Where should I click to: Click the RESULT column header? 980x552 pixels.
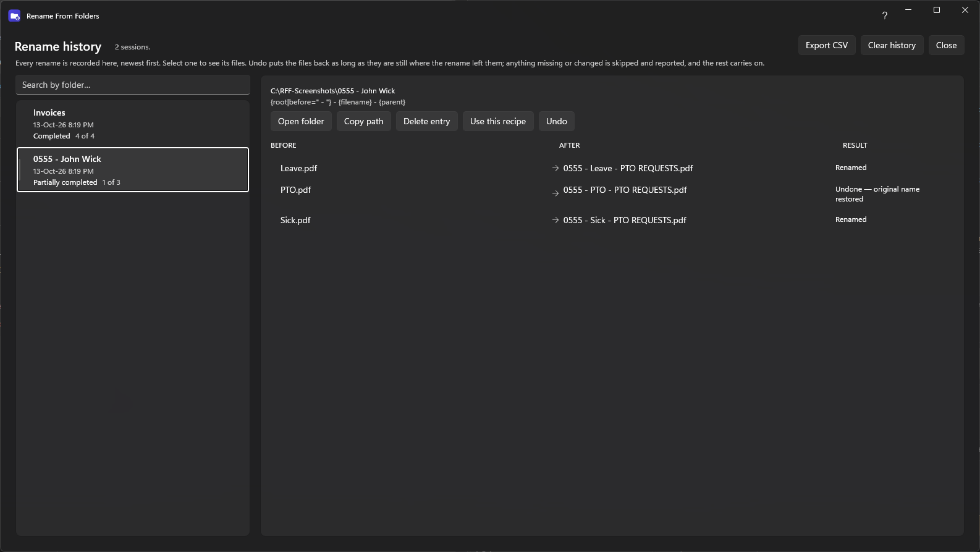tap(855, 145)
